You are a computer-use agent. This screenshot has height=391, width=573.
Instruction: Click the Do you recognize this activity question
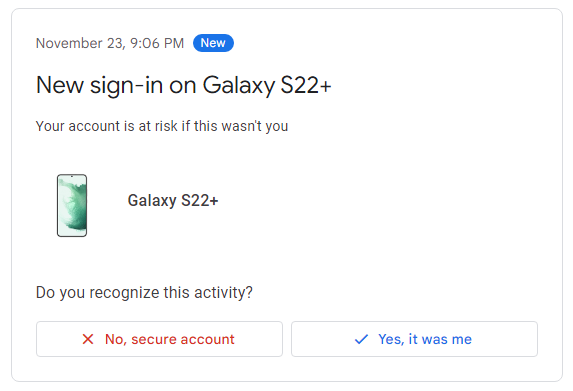tap(144, 292)
